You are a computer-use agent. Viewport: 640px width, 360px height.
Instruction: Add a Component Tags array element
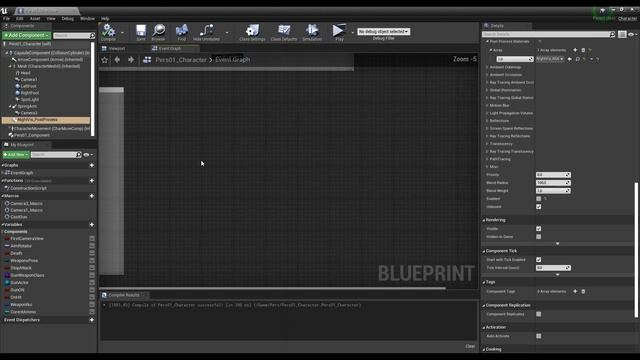coord(575,291)
